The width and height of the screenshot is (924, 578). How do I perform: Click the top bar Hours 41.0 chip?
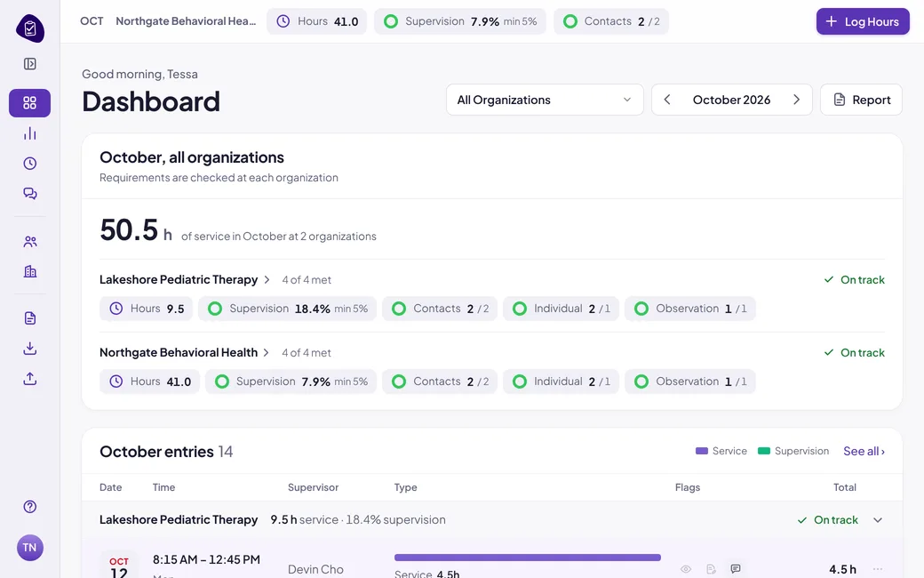coord(316,21)
